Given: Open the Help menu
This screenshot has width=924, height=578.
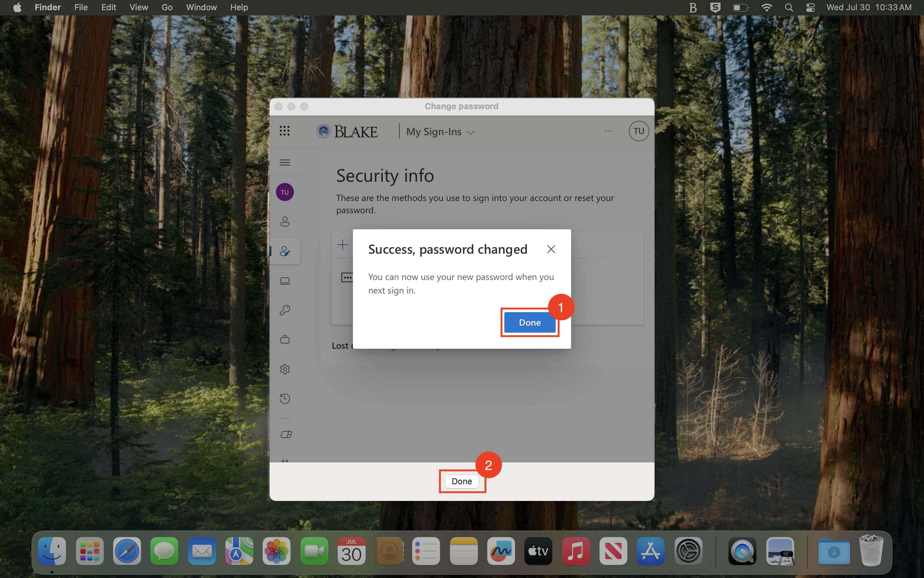Looking at the screenshot, I should [239, 7].
